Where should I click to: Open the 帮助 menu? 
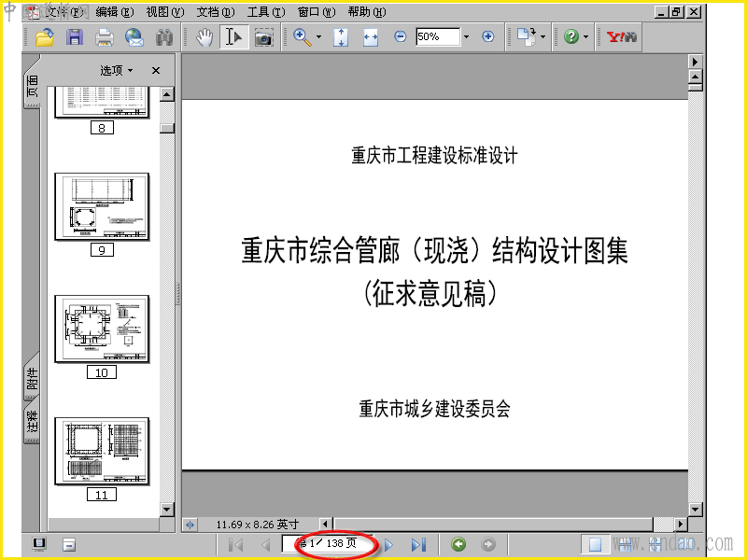(x=367, y=12)
